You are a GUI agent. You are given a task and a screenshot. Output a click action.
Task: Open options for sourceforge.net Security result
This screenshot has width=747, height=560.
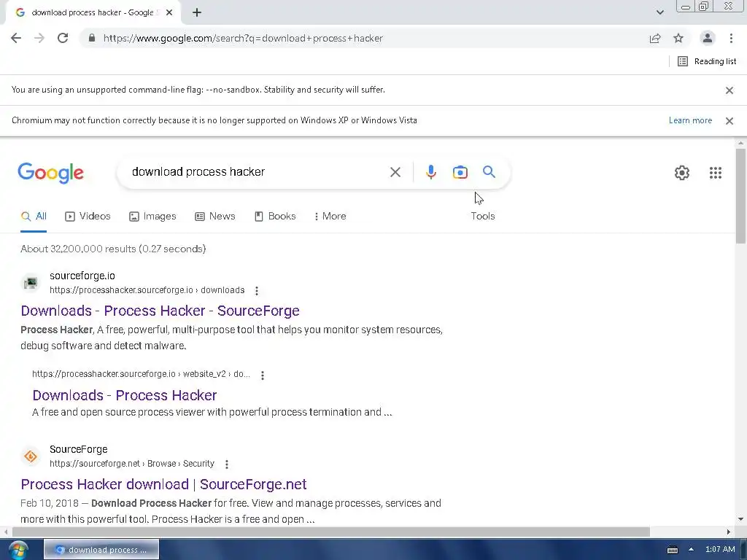[227, 464]
